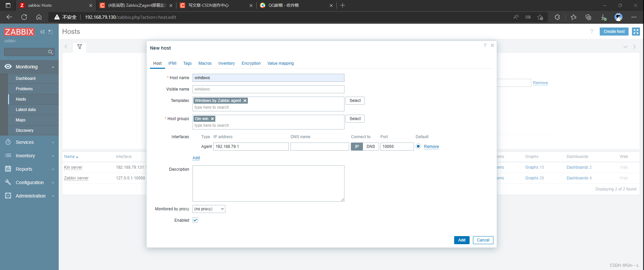Click the sidebar hide toggle icon
Image resolution: width=644 pixels, height=270 pixels.
(51, 32)
